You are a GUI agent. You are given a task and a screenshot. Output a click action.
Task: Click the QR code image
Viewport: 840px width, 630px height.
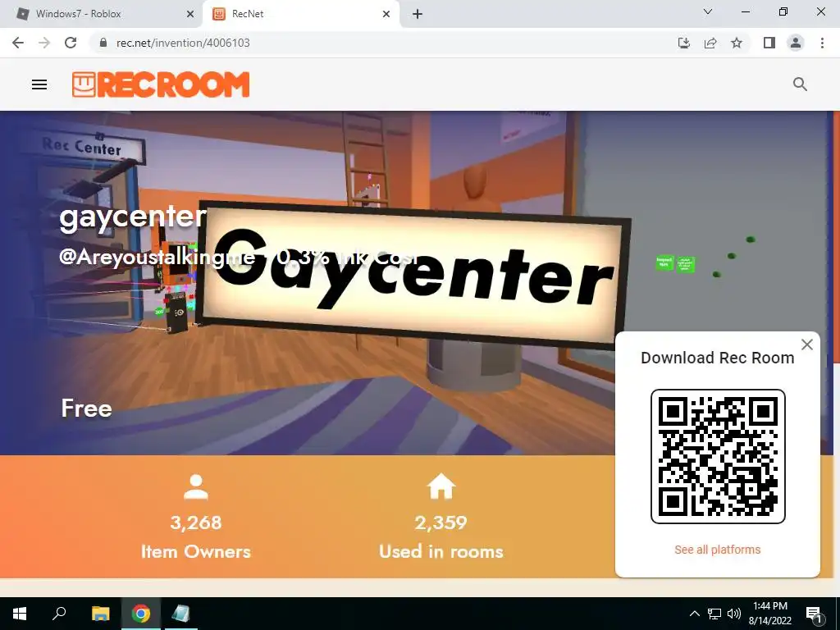(x=718, y=456)
